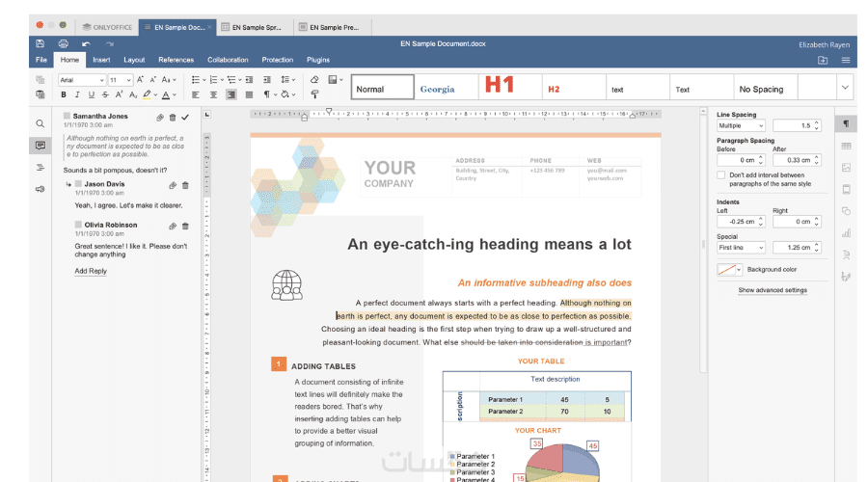
Task: Apply superscript formatting
Action: pos(119,94)
